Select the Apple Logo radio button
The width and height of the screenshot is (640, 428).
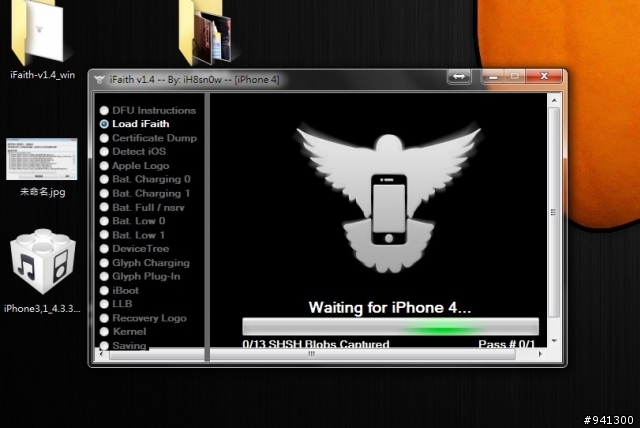[104, 166]
